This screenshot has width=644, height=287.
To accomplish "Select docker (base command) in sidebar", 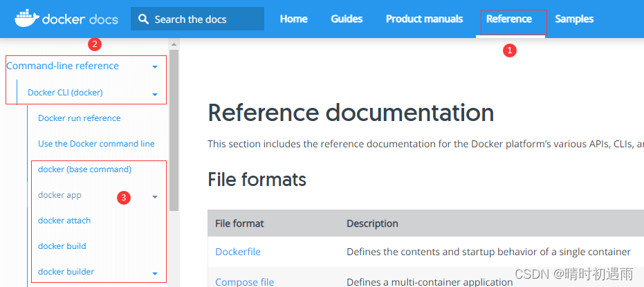I will [84, 169].
